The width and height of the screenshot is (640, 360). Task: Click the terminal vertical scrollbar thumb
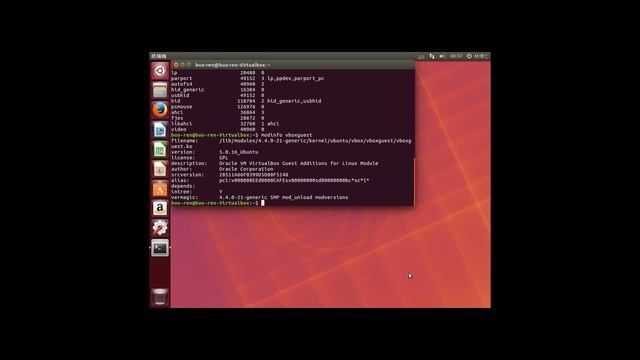coord(414,182)
